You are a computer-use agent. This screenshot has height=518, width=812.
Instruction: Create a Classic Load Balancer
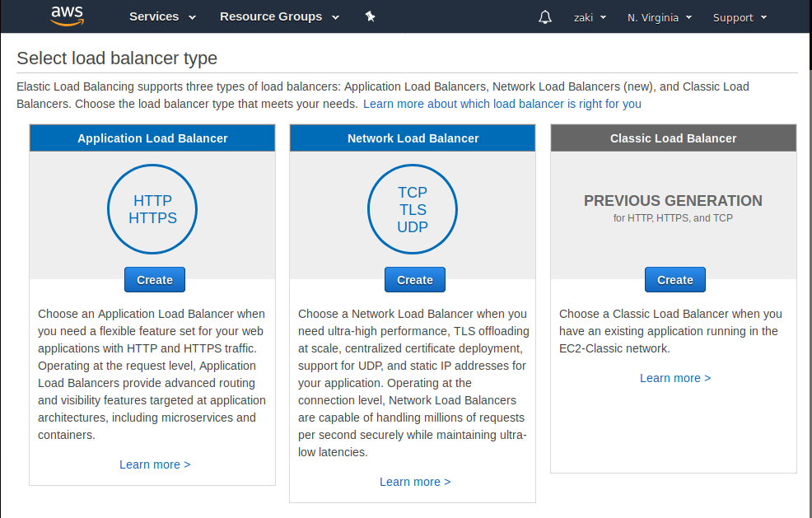pyautogui.click(x=675, y=280)
